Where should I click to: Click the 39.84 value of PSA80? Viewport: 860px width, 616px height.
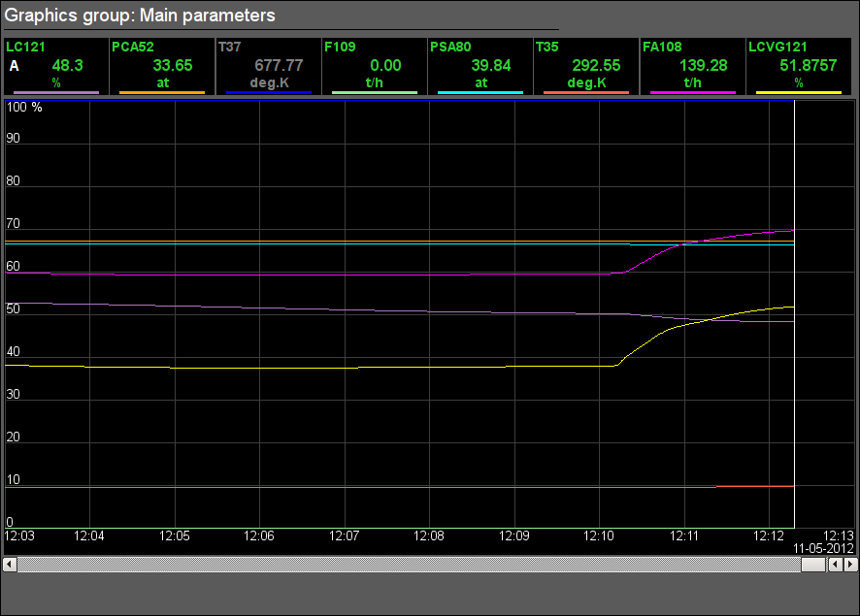pyautogui.click(x=491, y=65)
